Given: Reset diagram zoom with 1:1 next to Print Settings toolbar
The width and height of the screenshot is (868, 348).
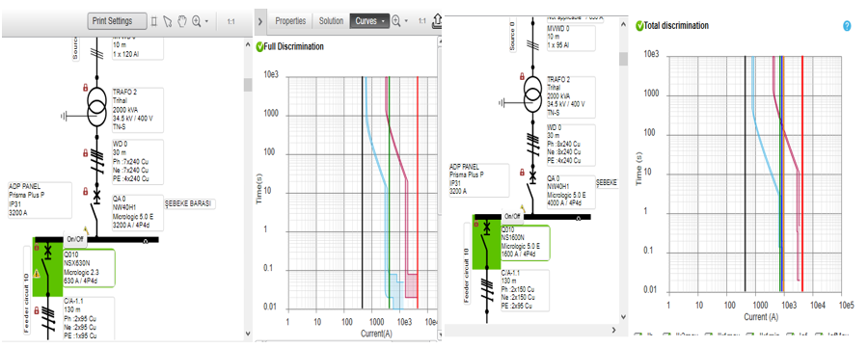Looking at the screenshot, I should (x=231, y=21).
